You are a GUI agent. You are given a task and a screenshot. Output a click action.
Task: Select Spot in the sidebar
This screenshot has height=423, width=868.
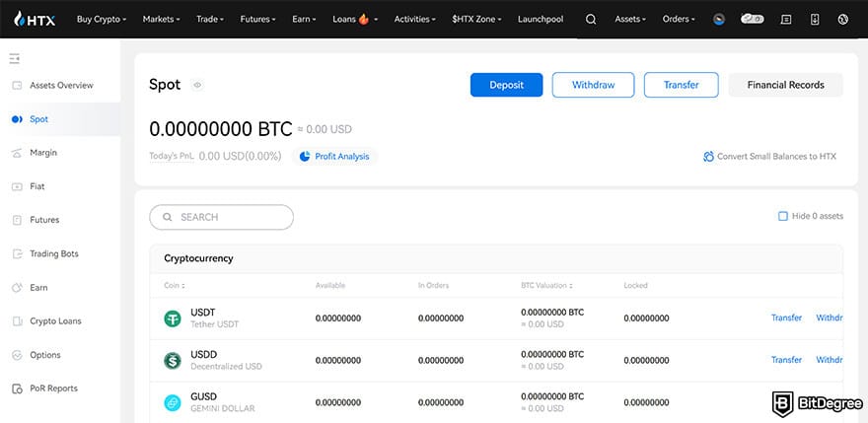(x=60, y=119)
